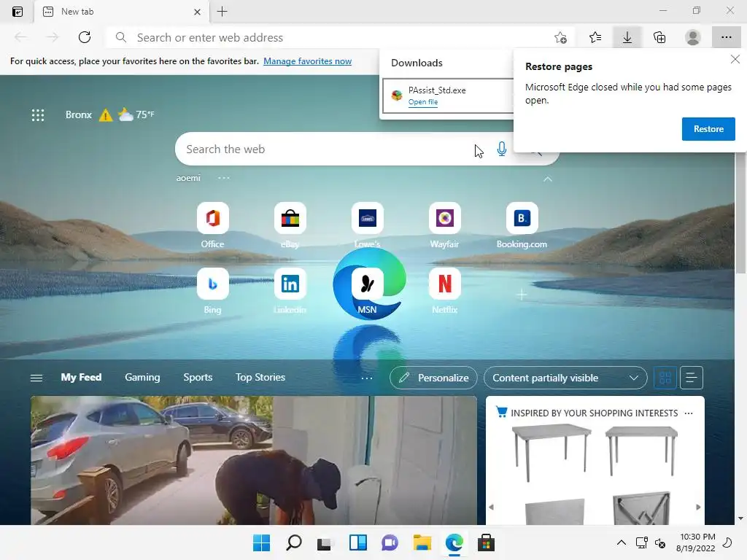
Task: Open the LinkedIn quick link
Action: click(x=290, y=292)
